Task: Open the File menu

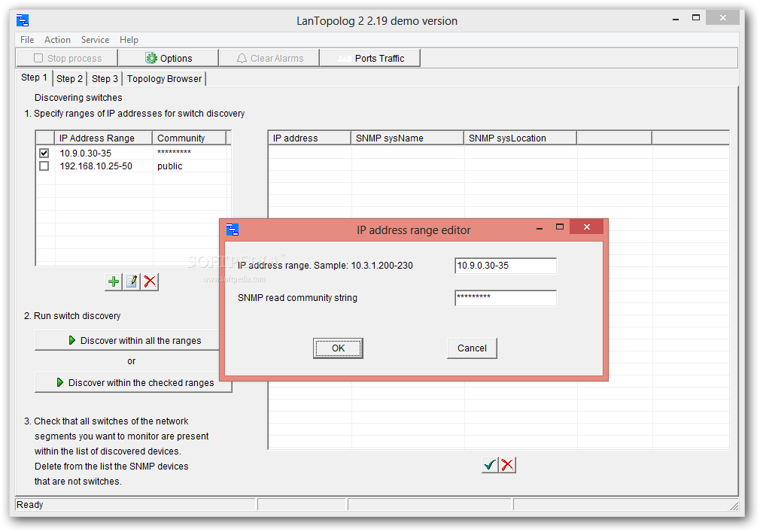Action: point(27,40)
